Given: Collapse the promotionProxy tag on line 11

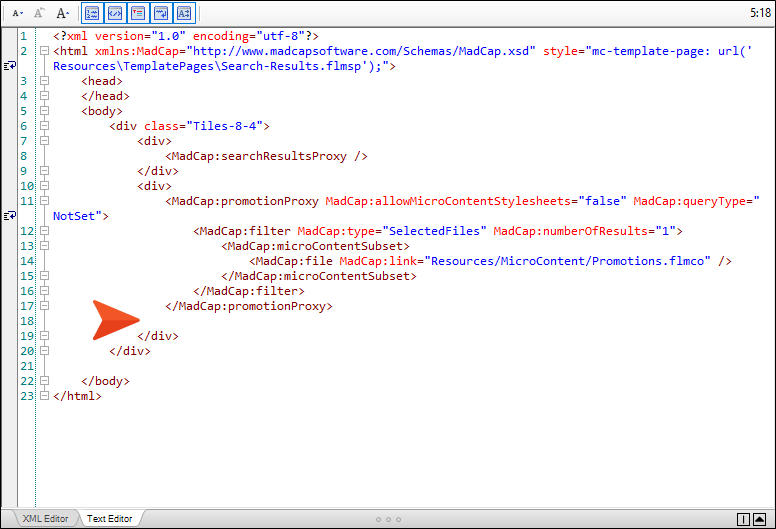Looking at the screenshot, I should click(x=45, y=200).
